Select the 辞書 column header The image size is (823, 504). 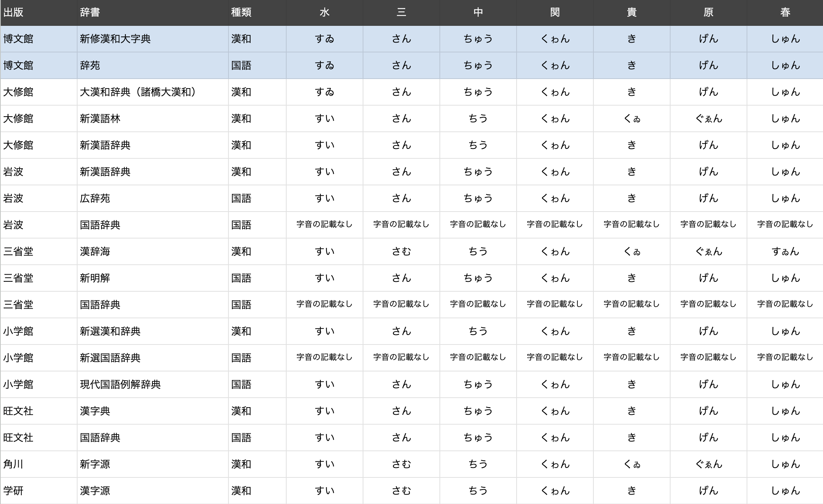click(x=152, y=13)
